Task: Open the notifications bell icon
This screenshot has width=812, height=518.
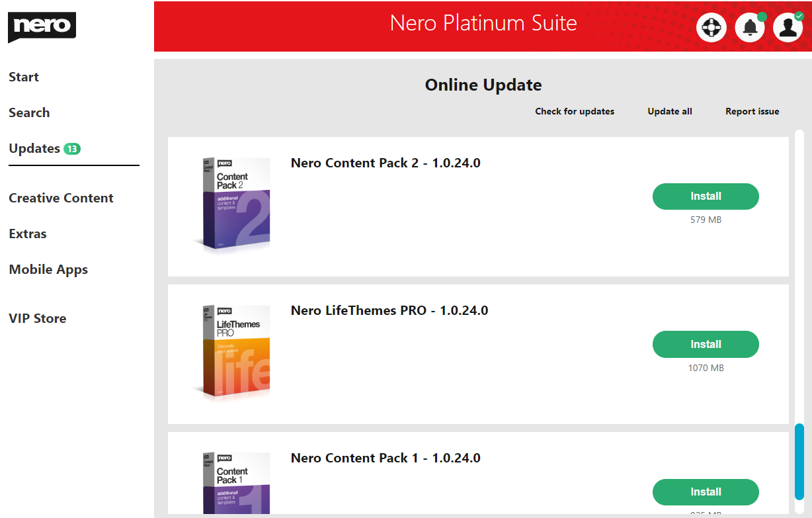Action: click(x=750, y=28)
